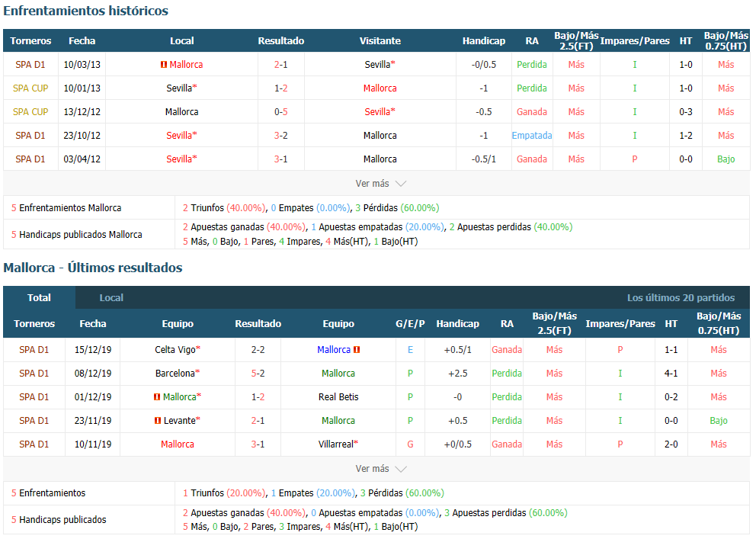
Task: Click red card icon before Levante on 23/11/19
Action: click(158, 420)
